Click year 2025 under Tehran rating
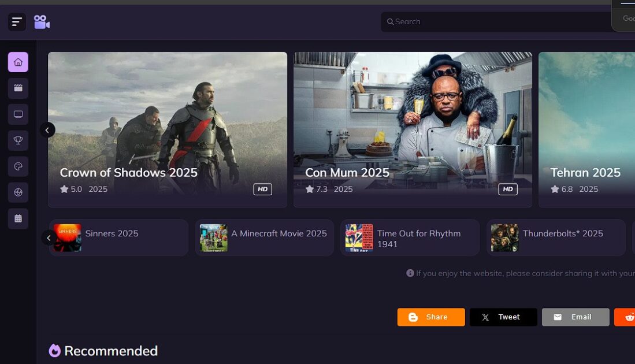The width and height of the screenshot is (635, 364). coord(588,189)
